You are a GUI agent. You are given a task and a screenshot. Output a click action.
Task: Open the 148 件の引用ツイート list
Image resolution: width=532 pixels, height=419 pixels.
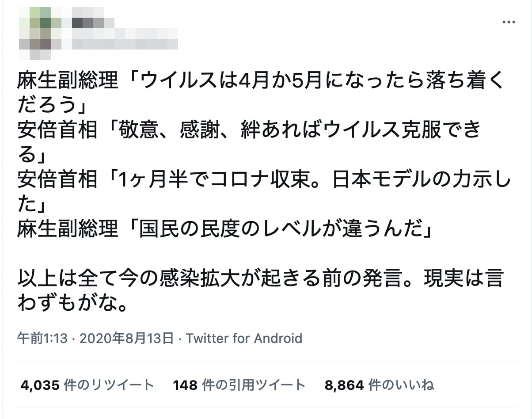tap(239, 385)
